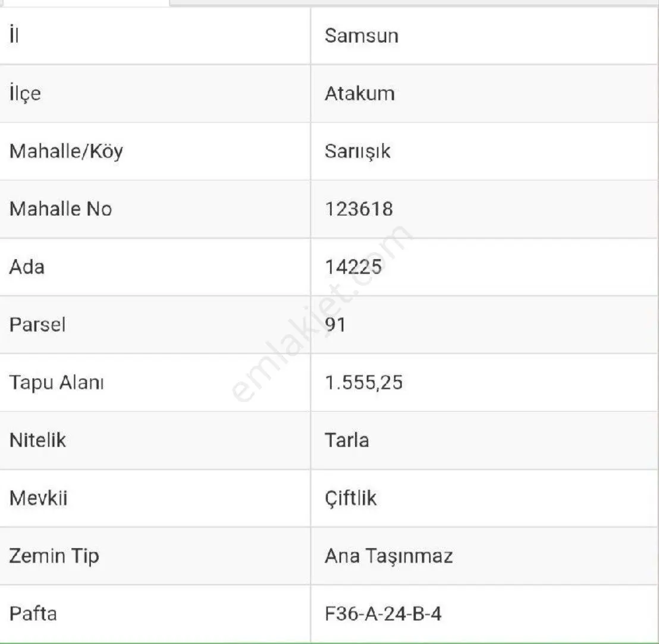
Task: Select the Pafta row label
Action: 33,614
